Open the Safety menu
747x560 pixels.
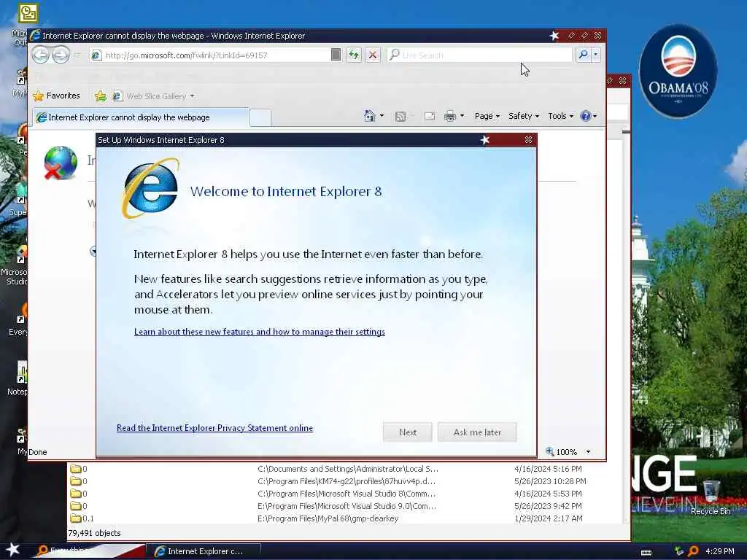coord(524,116)
